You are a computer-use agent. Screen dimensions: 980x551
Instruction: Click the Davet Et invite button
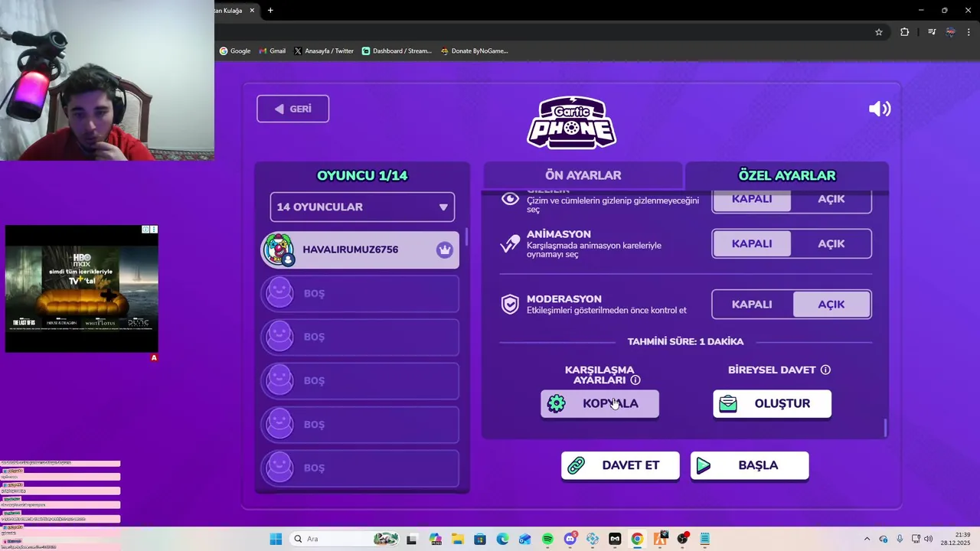click(620, 465)
